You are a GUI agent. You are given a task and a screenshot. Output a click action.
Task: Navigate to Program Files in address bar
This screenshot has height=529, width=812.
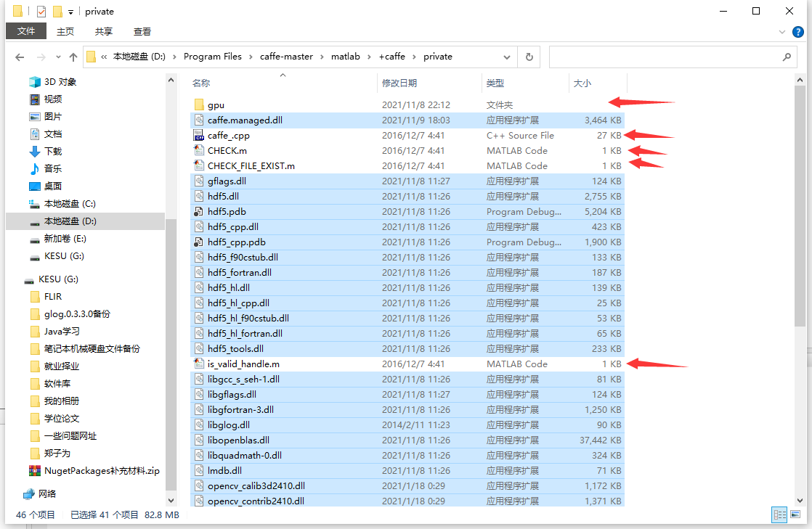pos(212,57)
